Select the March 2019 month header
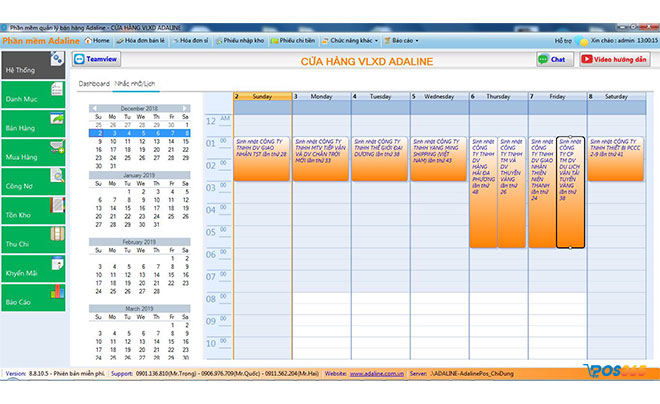Screen dimensions: 660x404 click(139, 308)
